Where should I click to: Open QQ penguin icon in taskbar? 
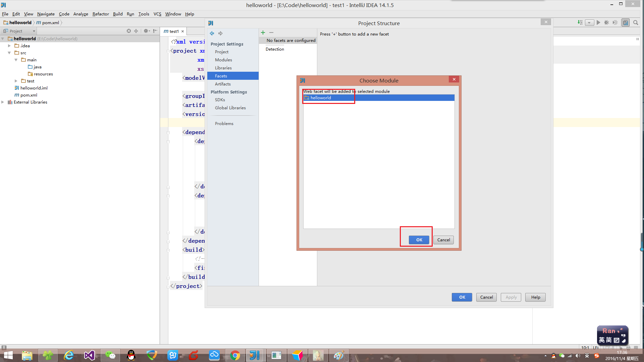(x=131, y=355)
